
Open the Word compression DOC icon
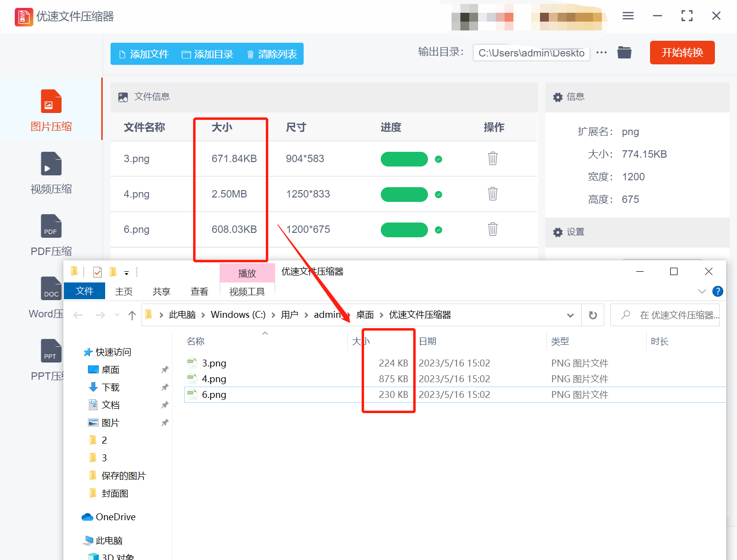click(51, 288)
